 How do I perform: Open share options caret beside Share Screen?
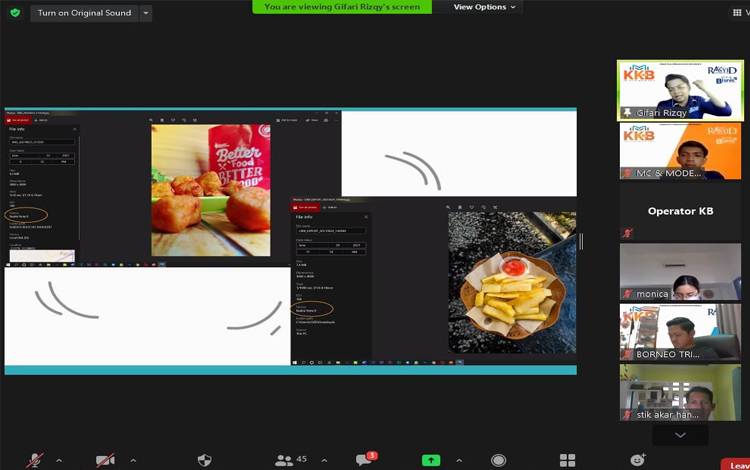click(459, 460)
